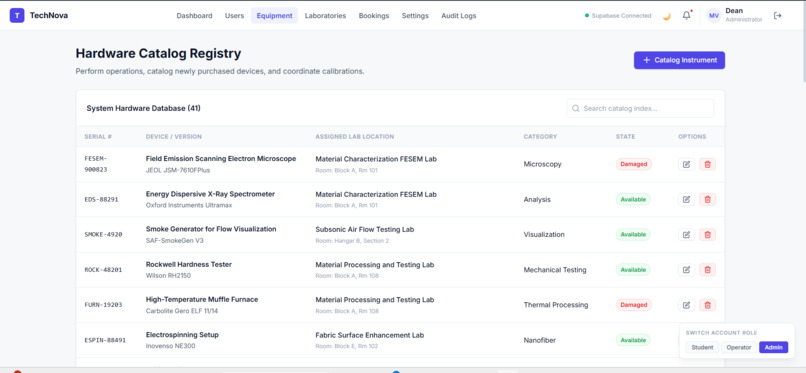Click the Visualization category cell
The width and height of the screenshot is (806, 373).
pos(544,234)
